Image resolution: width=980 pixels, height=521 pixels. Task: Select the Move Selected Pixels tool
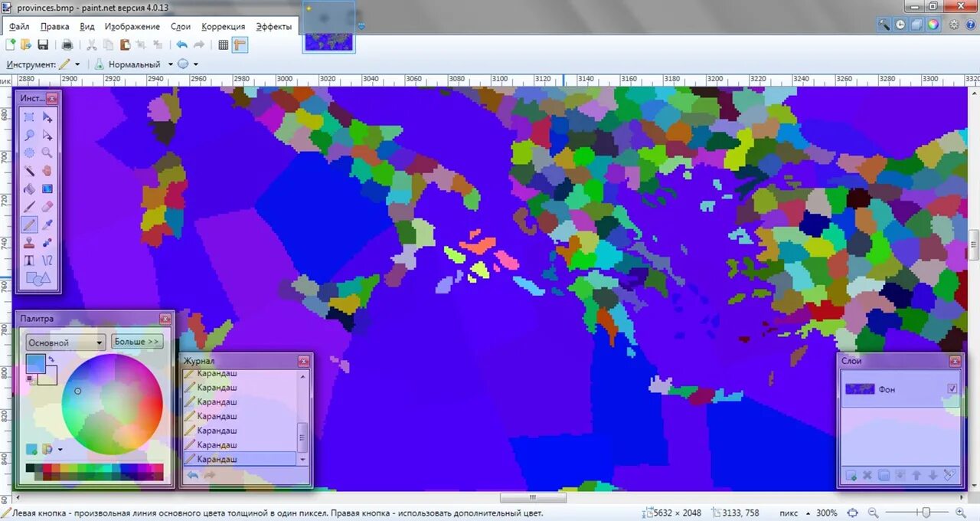click(x=47, y=117)
